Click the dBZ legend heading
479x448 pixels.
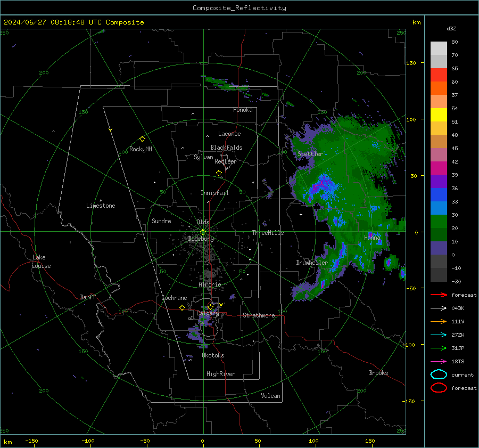(451, 28)
